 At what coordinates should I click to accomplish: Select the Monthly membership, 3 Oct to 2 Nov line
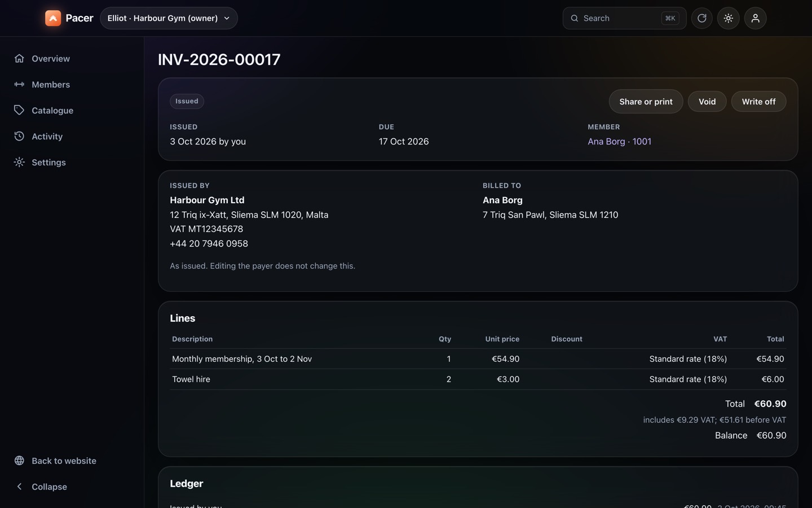coord(242,359)
